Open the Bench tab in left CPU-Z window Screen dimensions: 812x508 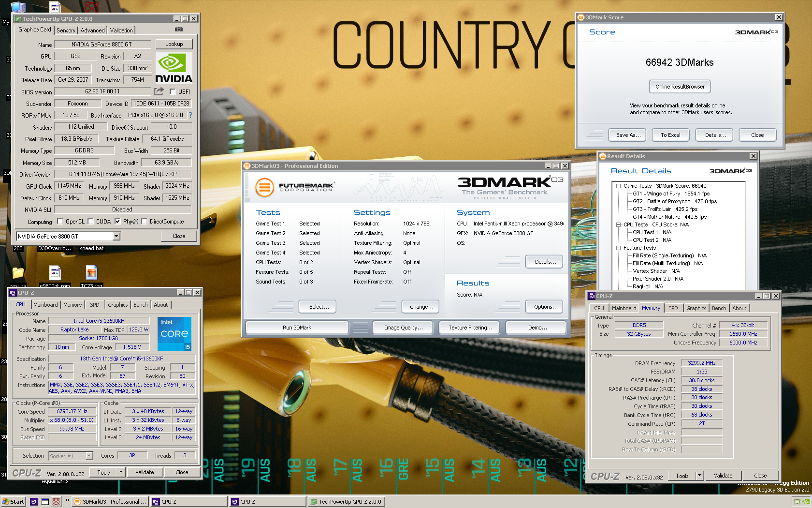(141, 305)
